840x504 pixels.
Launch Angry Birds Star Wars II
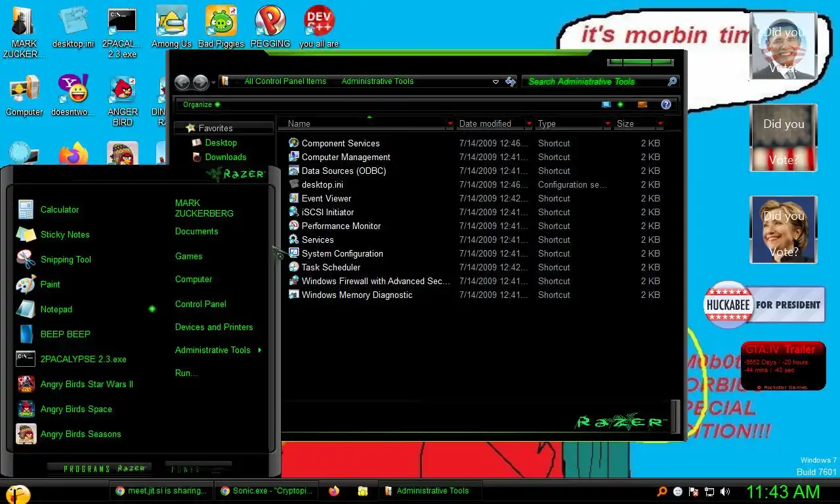[x=85, y=384]
